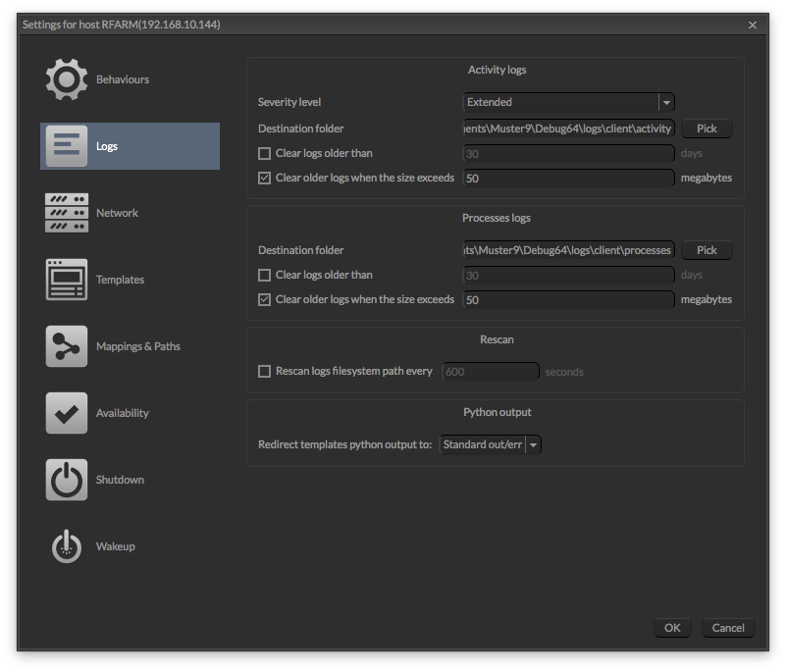Toggle Processes logs 'Clear logs older than' checkbox

point(264,276)
